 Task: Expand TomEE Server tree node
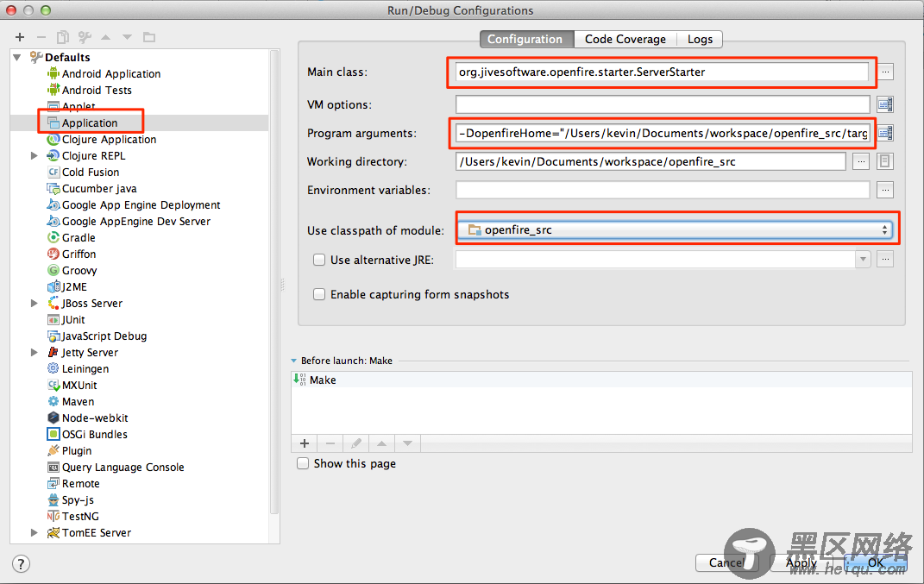click(x=35, y=533)
